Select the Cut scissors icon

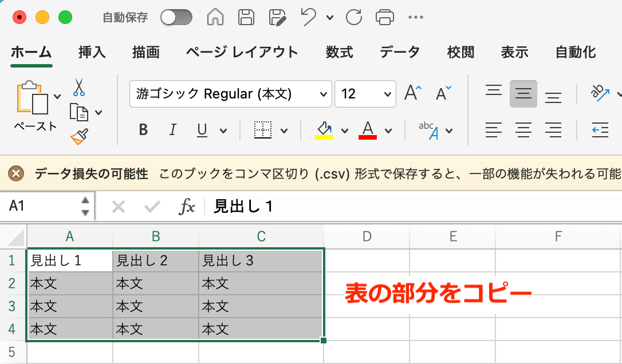coord(80,86)
